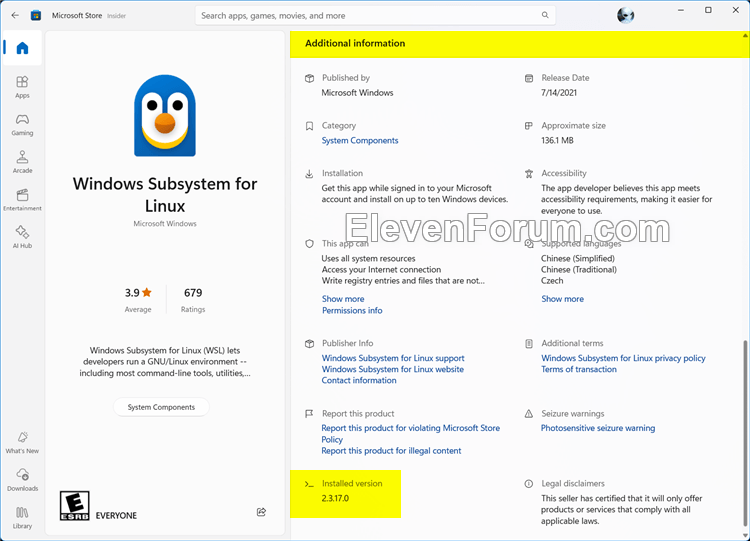Screen dimensions: 750x541
Task: Open Windows Subsystem for Linux privacy policy
Action: click(x=623, y=358)
